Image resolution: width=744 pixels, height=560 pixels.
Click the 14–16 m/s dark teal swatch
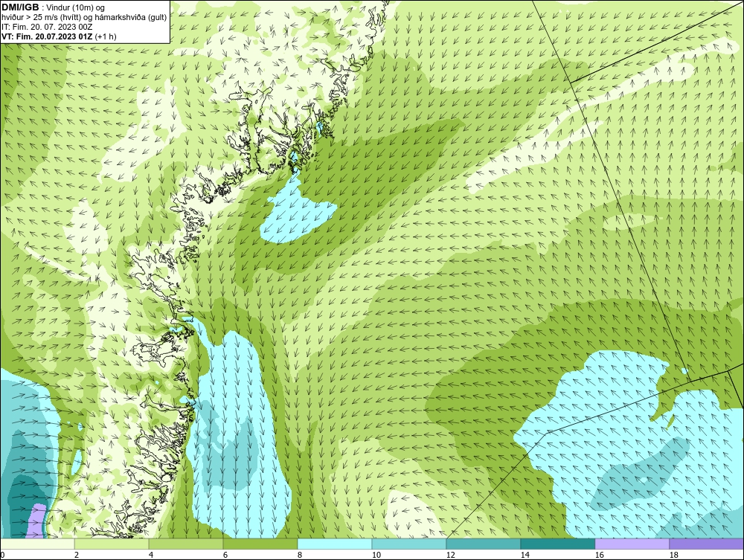(x=557, y=544)
